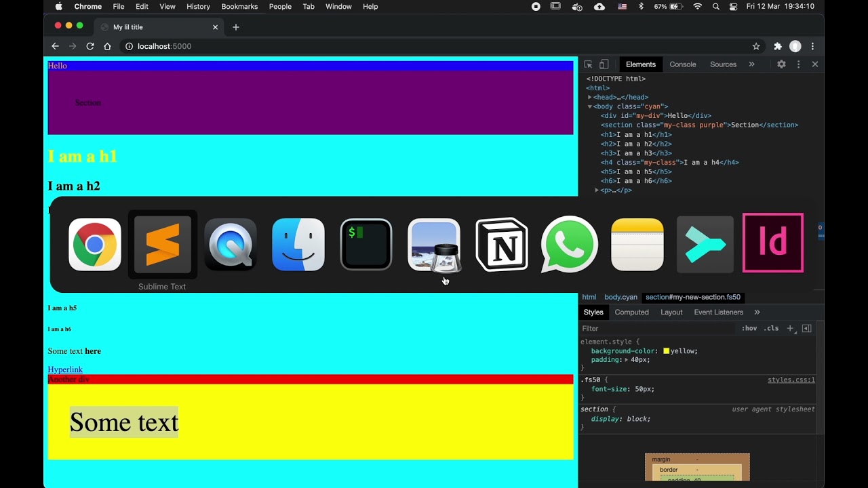This screenshot has height=488, width=868.
Task: Open the View menu in menu bar
Action: 167,6
